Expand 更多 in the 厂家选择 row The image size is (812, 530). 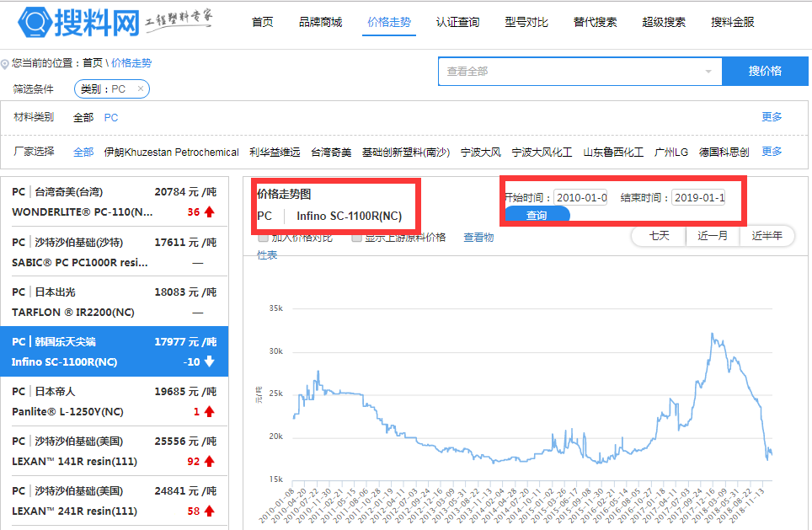[x=772, y=152]
